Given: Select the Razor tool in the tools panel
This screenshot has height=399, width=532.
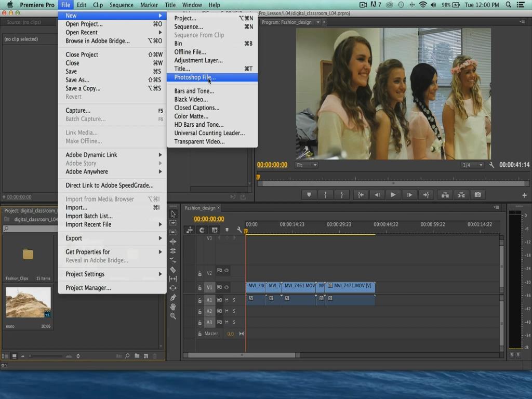Looking at the screenshot, I should tap(173, 270).
